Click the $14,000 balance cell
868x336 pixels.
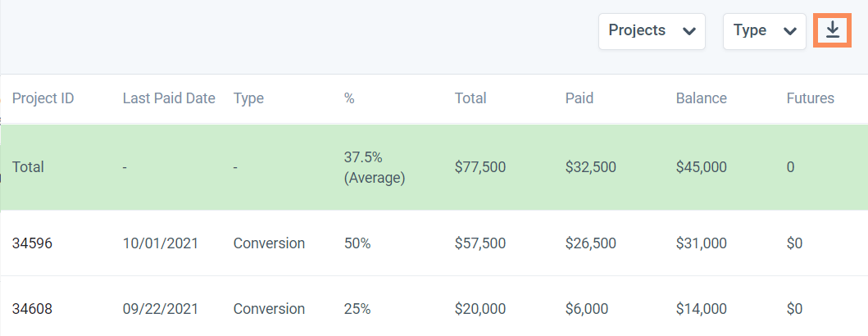click(x=701, y=309)
